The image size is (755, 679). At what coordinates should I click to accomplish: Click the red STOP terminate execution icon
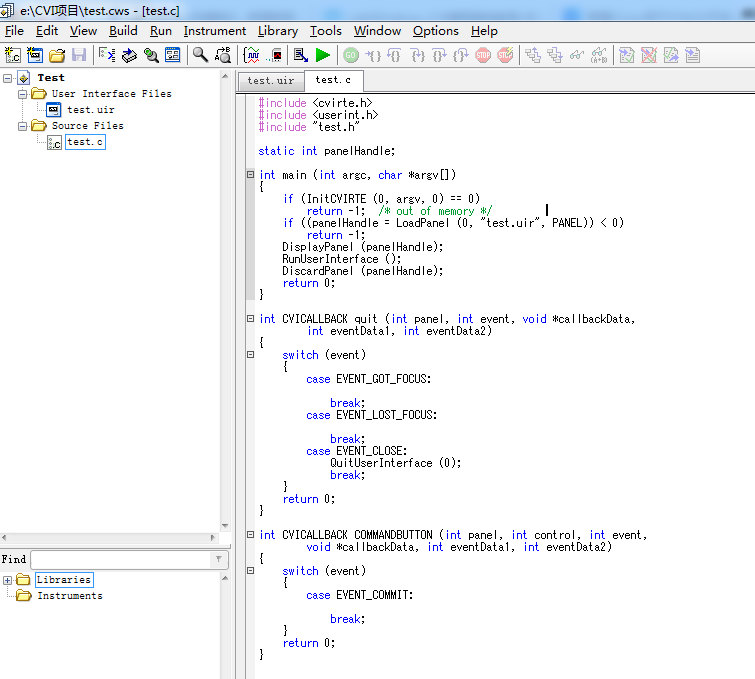[x=484, y=55]
